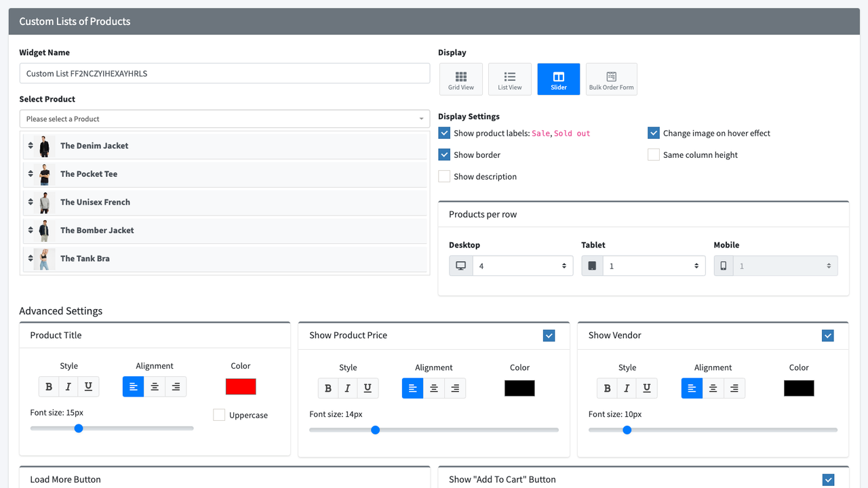
Task: Toggle underline style for Product Title
Action: (x=88, y=387)
